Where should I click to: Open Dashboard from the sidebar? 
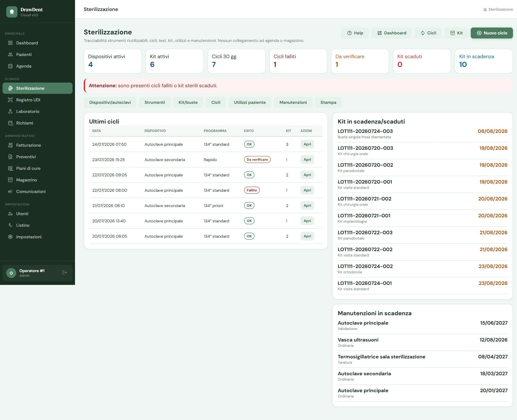tap(38, 43)
